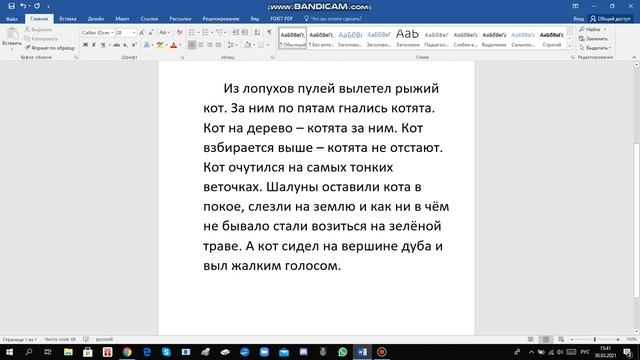Redo via the repeat arrow icon
Image resolution: width=640 pixels, height=360 pixels.
tap(37, 6)
